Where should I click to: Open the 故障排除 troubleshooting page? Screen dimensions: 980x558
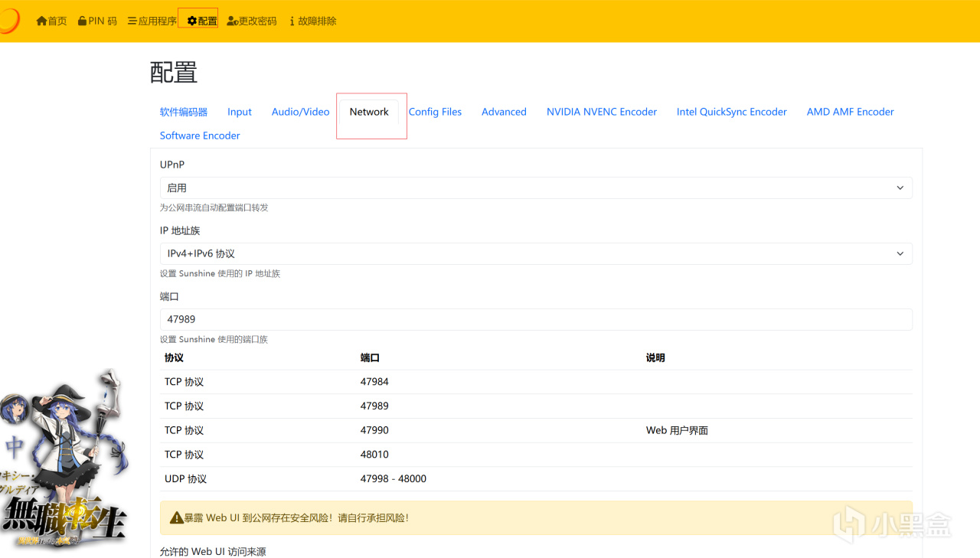(x=313, y=21)
